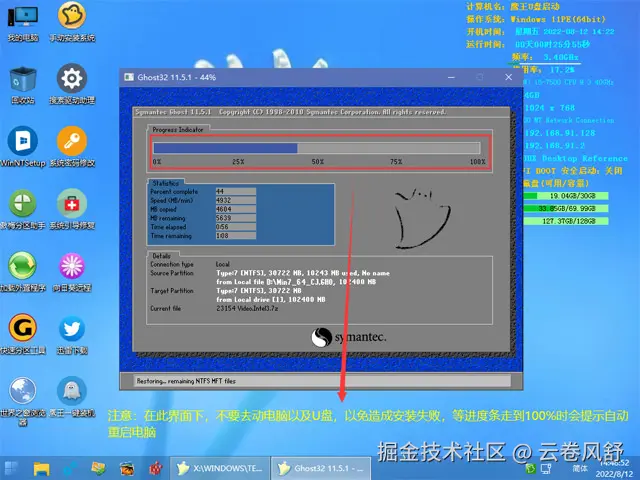
Task: Open the 手动安装系统 ghost icon
Action: (72, 22)
